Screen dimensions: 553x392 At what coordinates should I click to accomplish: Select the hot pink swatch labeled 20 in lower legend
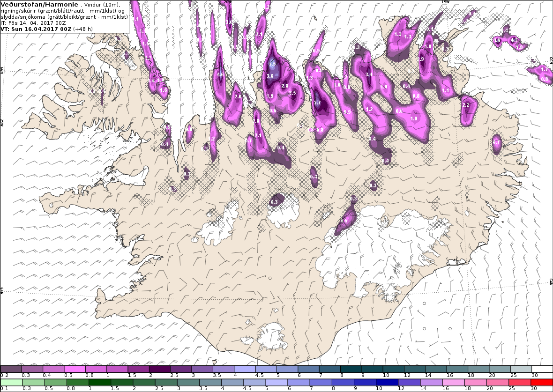coord(498,383)
